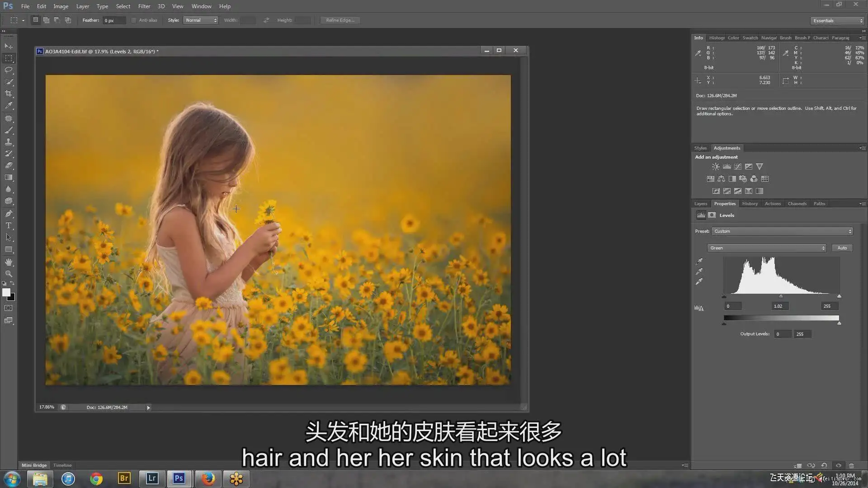Add a Brightness/Contrast adjustment

coord(716,167)
